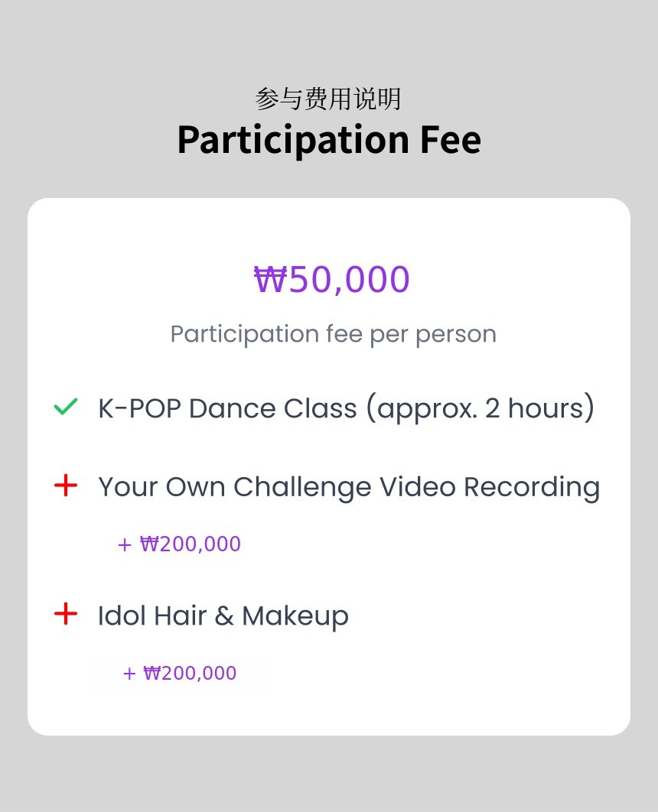Click ₩200,000 price under Idol Hair & Makeup
This screenshot has height=812, width=658.
(190, 674)
